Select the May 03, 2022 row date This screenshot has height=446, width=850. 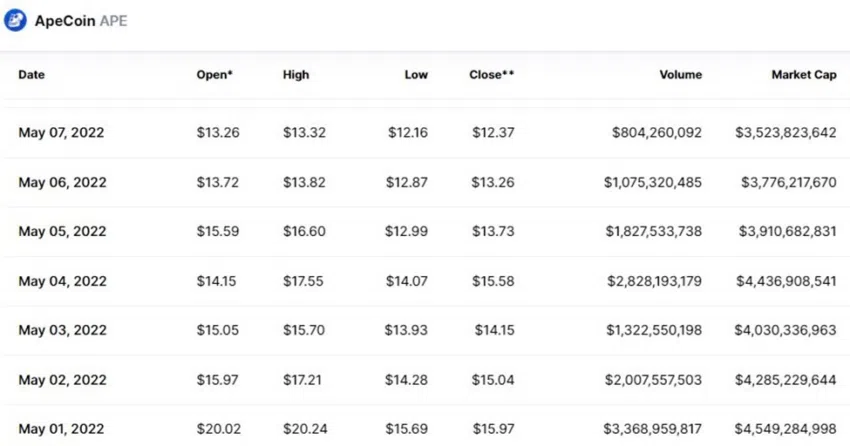pyautogui.click(x=62, y=330)
